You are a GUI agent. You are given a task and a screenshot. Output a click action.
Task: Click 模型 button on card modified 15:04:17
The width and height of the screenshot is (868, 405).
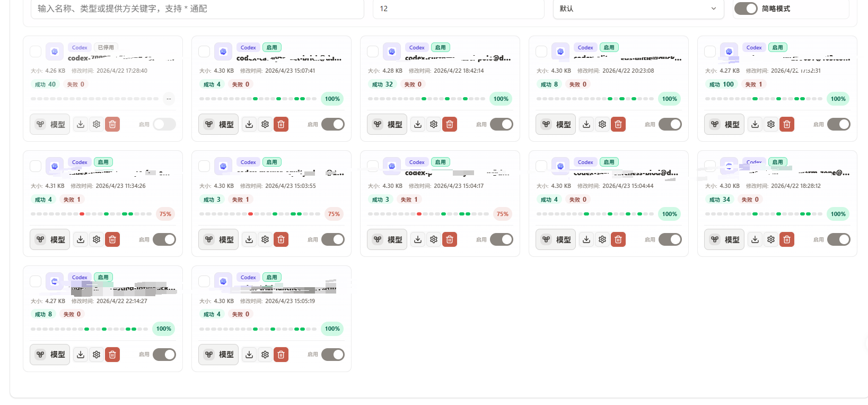[x=387, y=239]
